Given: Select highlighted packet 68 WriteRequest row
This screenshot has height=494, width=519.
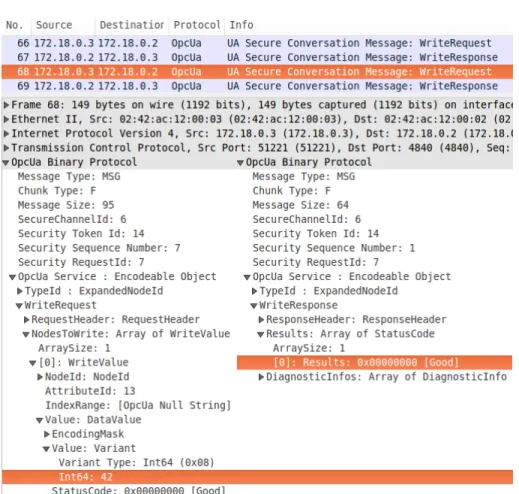Looking at the screenshot, I should point(257,72).
